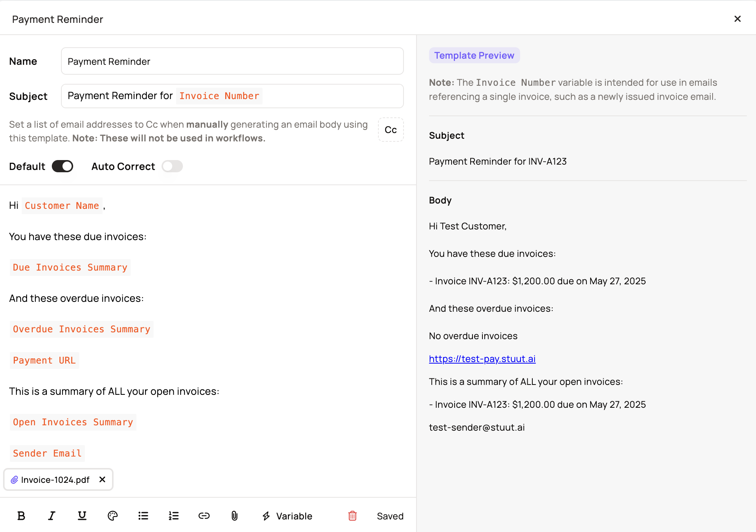The height and width of the screenshot is (532, 756).
Task: Insert a numbered list
Action: click(x=174, y=516)
